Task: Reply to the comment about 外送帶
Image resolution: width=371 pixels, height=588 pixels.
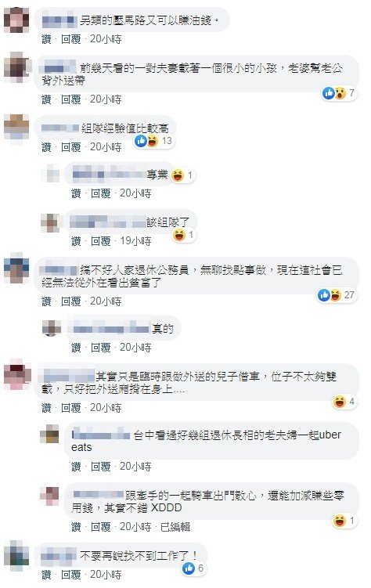Action: pos(70,99)
